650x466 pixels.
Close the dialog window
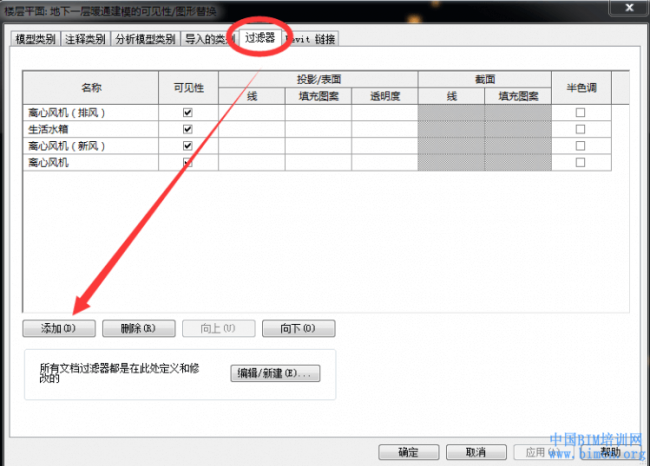click(629, 7)
